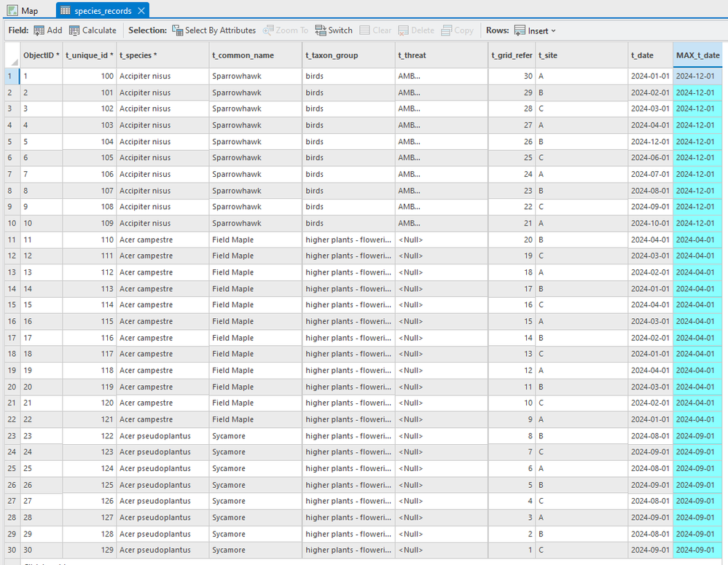Screen dimensions: 728x565
Task: Click Sycamore cell in row 26
Action: click(x=255, y=485)
